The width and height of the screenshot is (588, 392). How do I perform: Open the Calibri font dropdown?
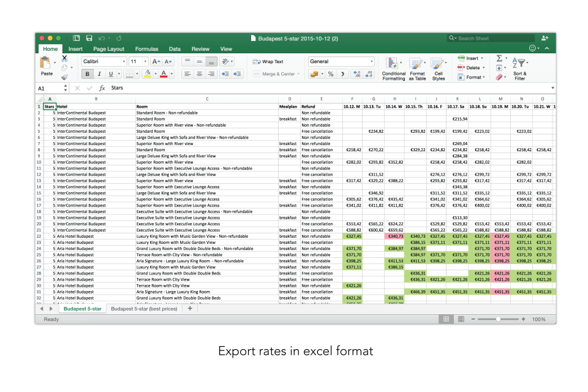tap(124, 61)
